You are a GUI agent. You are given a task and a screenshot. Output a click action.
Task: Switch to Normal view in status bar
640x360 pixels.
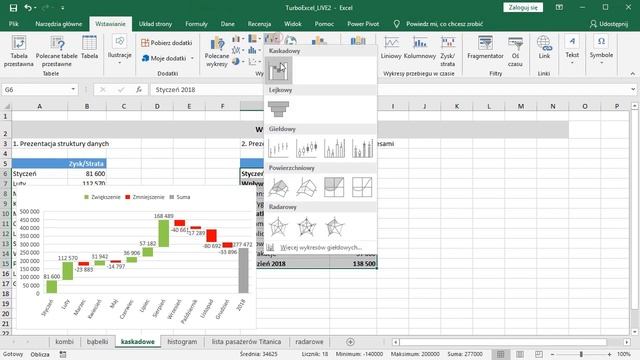(x=500, y=354)
